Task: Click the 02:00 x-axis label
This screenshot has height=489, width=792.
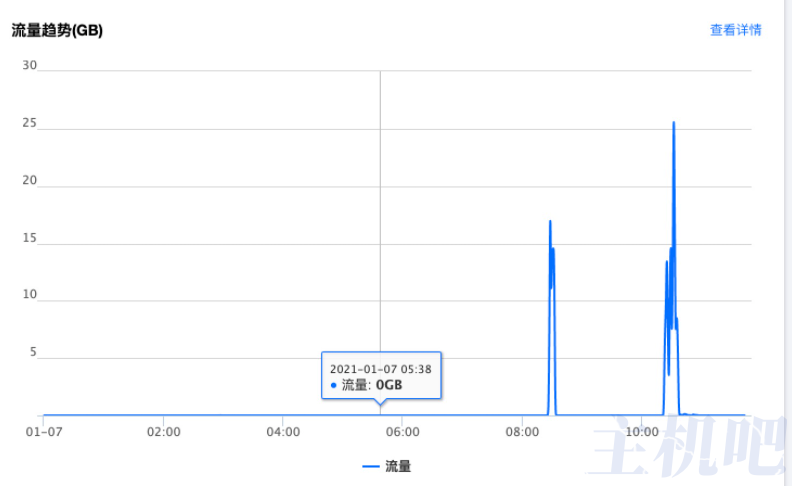Action: 164,432
